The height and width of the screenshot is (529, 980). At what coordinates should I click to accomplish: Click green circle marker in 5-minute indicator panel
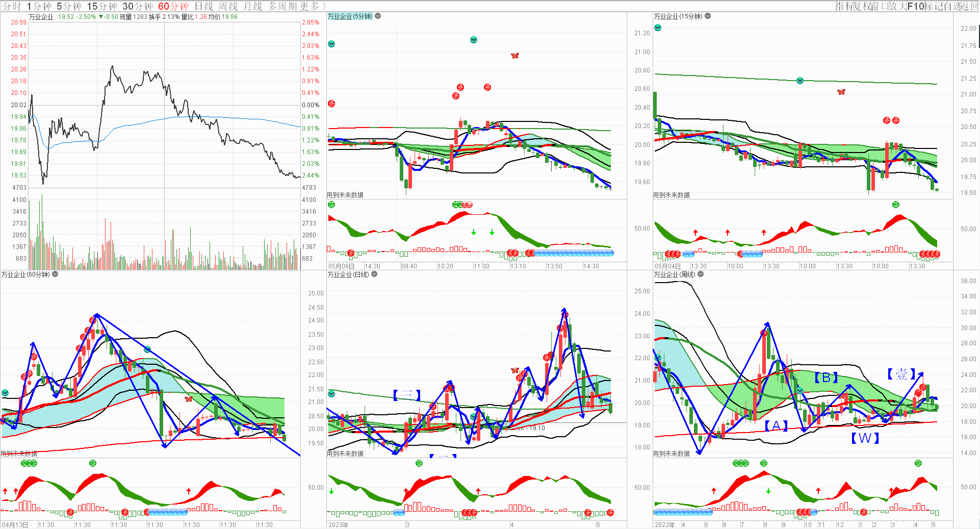(331, 205)
